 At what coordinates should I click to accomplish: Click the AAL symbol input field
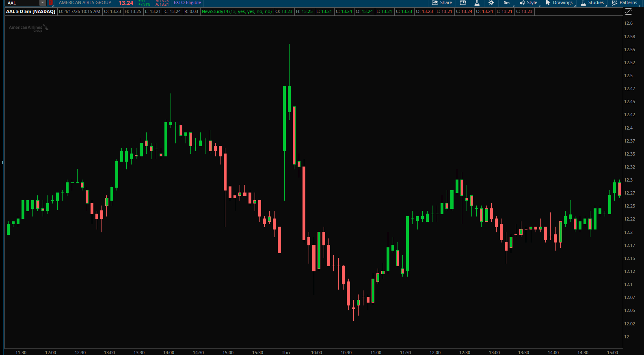tap(22, 3)
